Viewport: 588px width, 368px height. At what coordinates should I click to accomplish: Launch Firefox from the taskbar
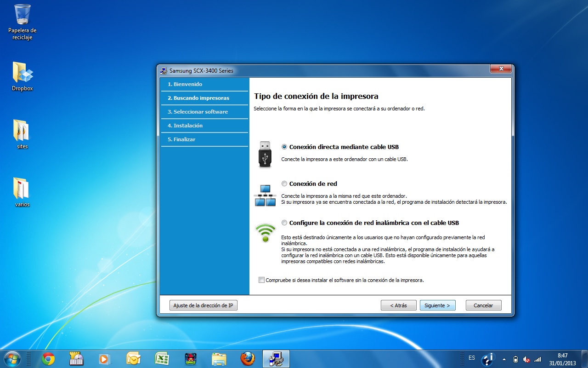tap(248, 359)
